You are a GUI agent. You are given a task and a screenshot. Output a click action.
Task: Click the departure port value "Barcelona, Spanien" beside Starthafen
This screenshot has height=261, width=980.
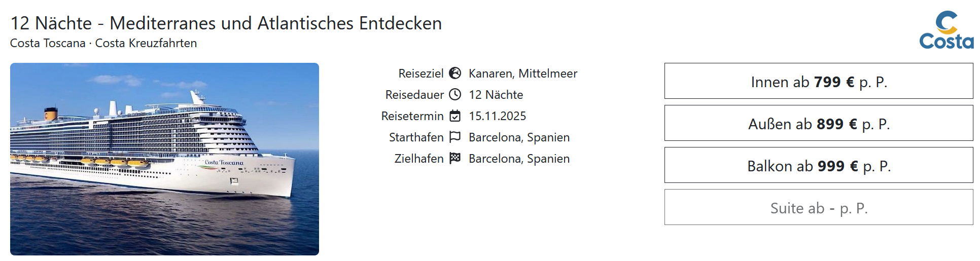coord(519,137)
